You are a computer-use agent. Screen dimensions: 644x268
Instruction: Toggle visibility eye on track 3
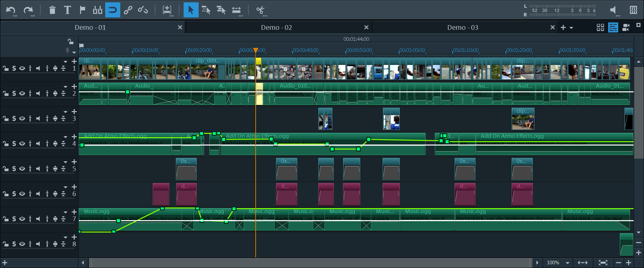coord(22,118)
